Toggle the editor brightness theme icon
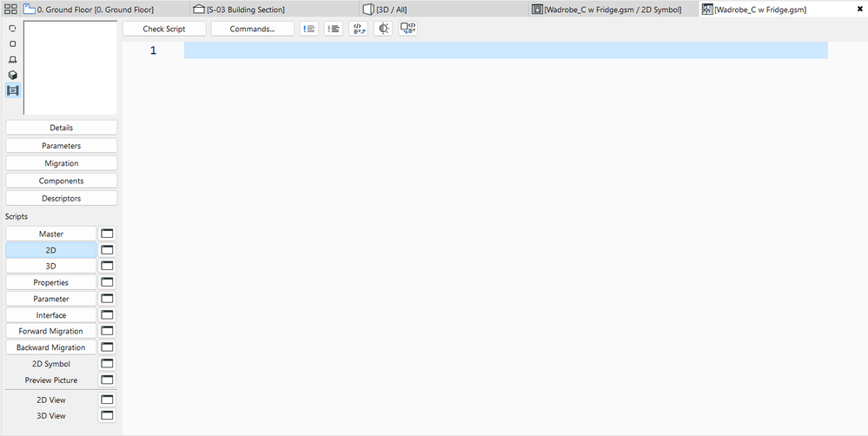 (383, 29)
